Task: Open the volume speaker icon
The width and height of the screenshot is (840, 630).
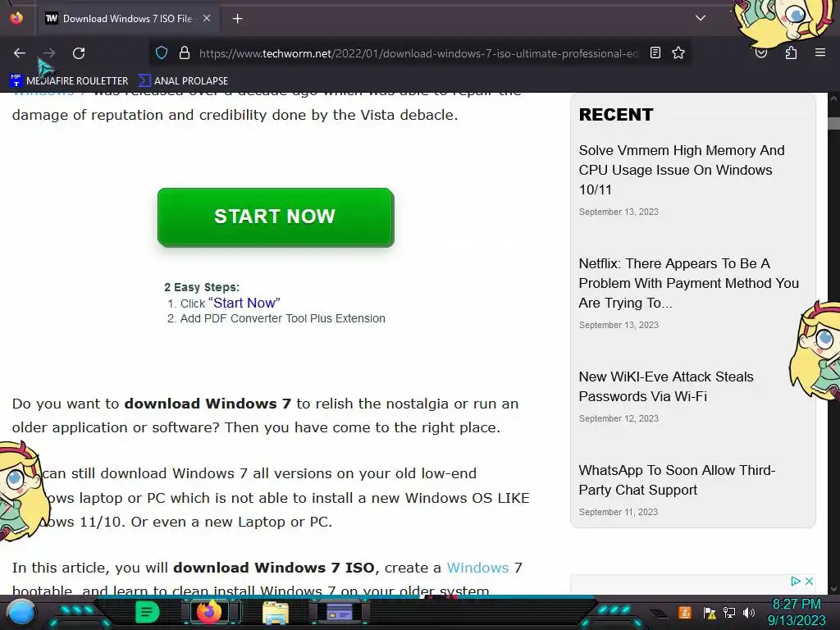Action: [x=749, y=612]
